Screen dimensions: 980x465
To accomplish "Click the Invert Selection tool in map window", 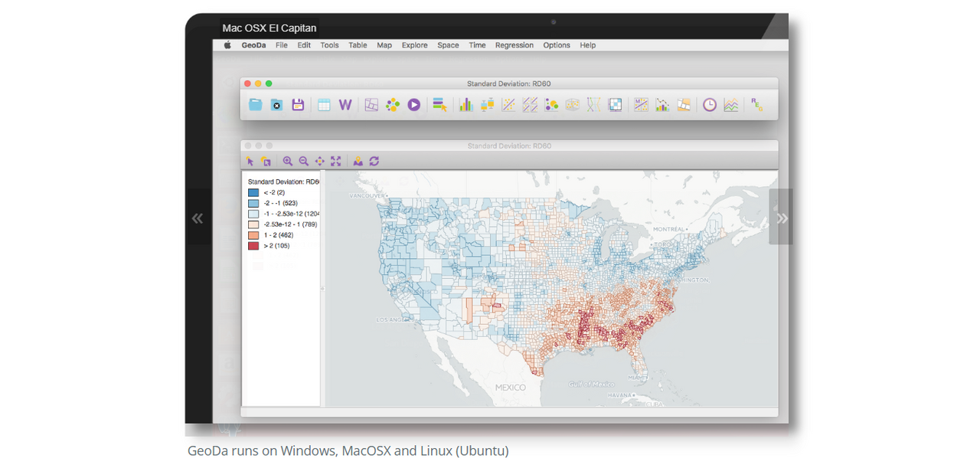I will coord(266,161).
